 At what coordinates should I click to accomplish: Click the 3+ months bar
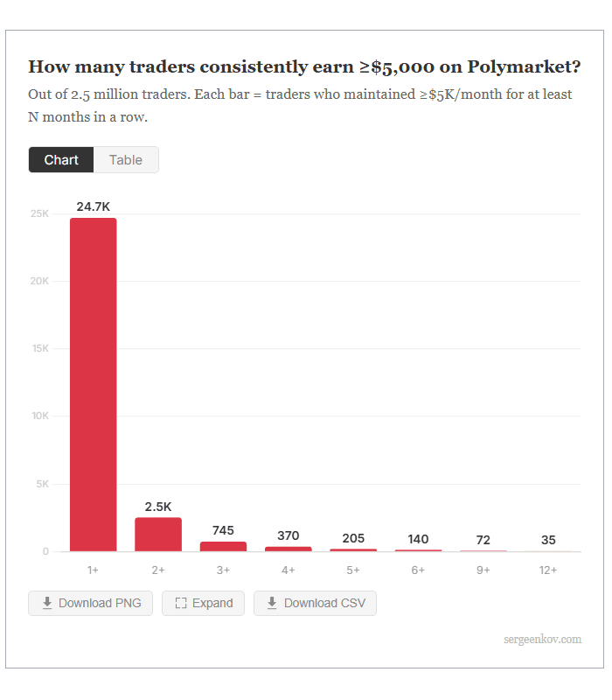[x=223, y=546]
